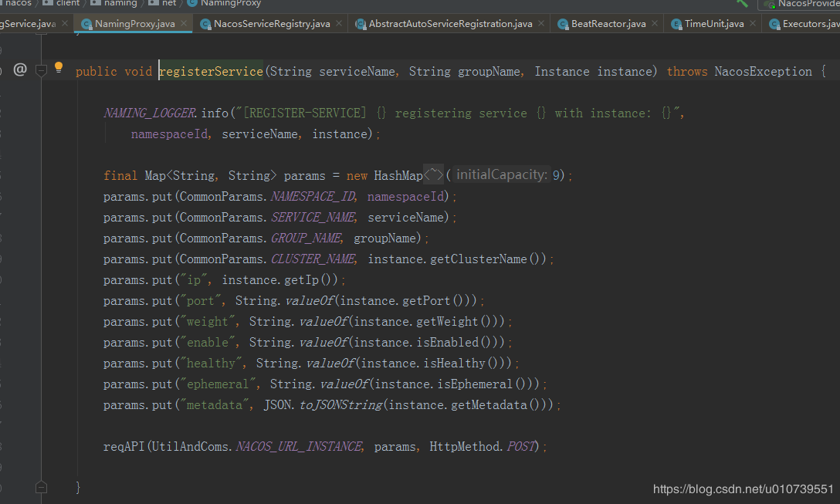Click the "ip" string literal

pos(194,280)
